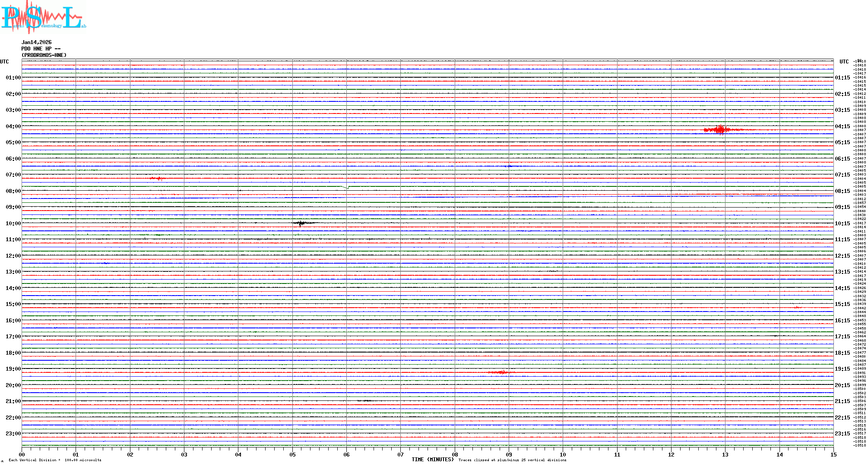Click the left UTC axis label

pos(4,62)
